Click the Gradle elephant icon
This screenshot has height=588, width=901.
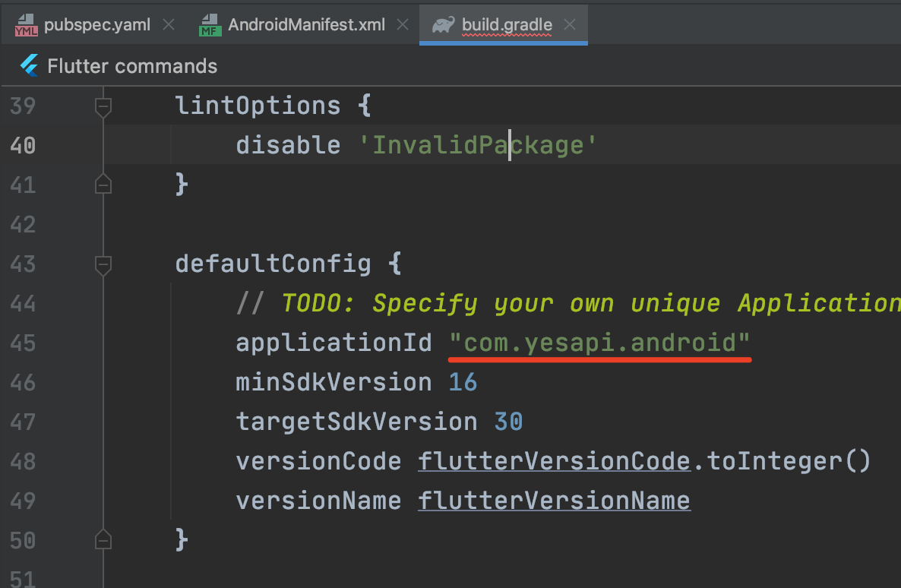click(x=443, y=25)
